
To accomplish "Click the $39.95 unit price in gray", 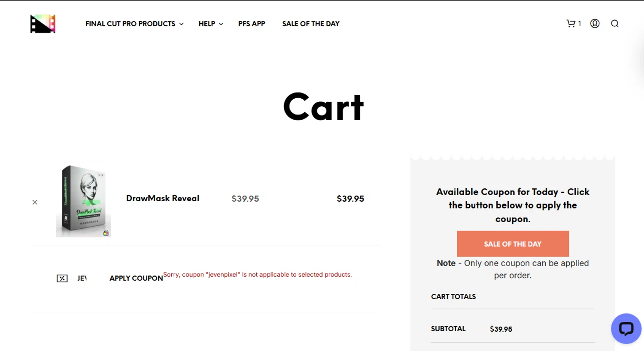I will [x=245, y=199].
